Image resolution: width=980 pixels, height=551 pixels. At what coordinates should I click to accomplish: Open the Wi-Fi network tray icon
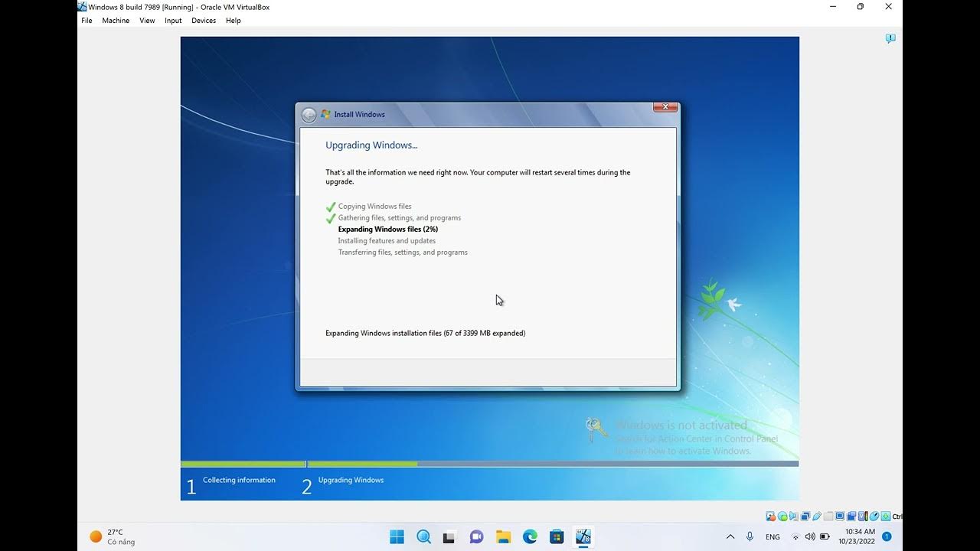(x=796, y=536)
